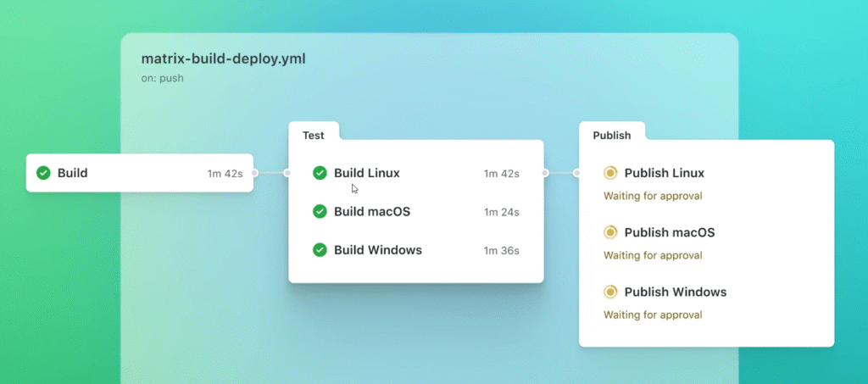Click the Publish Windows pending status icon
This screenshot has width=868, height=384.
pyautogui.click(x=610, y=292)
